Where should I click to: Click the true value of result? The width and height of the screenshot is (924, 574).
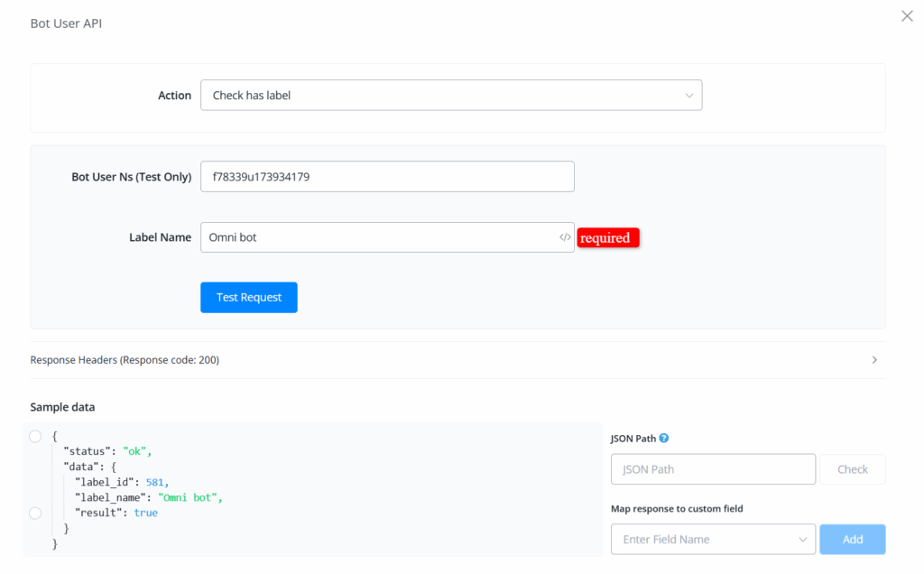pos(145,513)
